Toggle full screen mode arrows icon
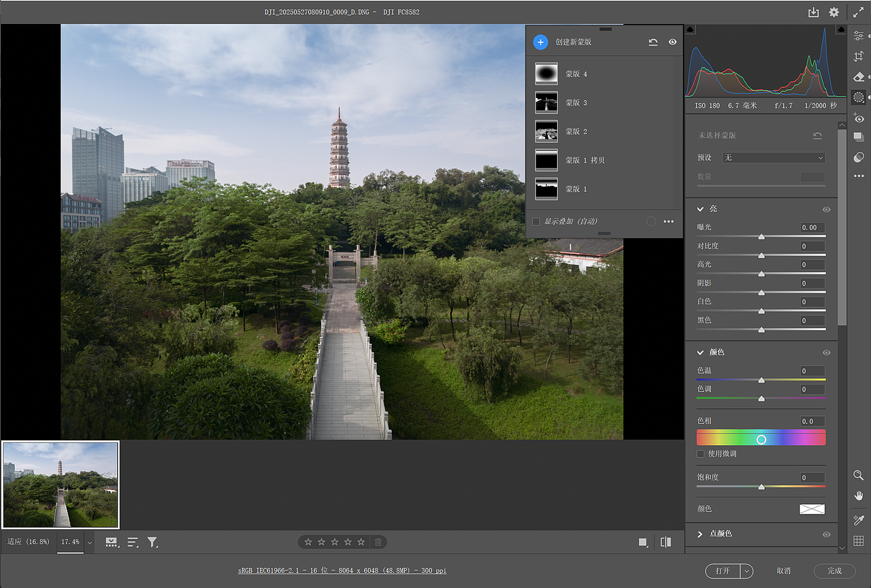The width and height of the screenshot is (871, 588). click(x=859, y=12)
